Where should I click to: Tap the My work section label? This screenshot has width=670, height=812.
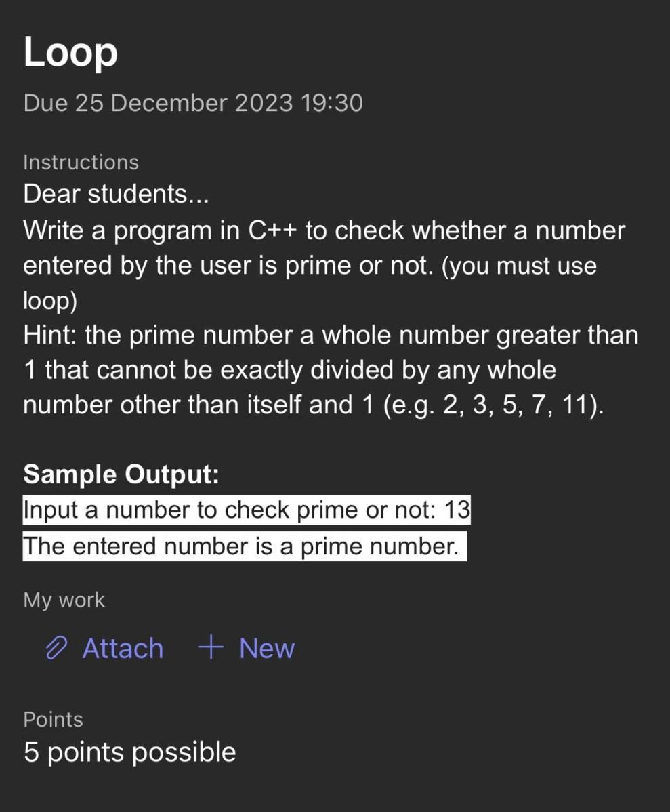click(64, 599)
